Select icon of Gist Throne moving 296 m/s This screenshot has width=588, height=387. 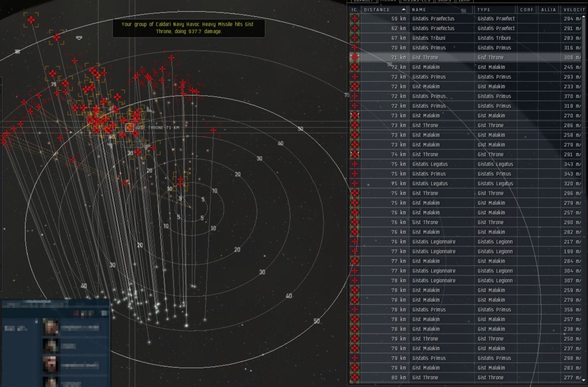click(x=354, y=193)
